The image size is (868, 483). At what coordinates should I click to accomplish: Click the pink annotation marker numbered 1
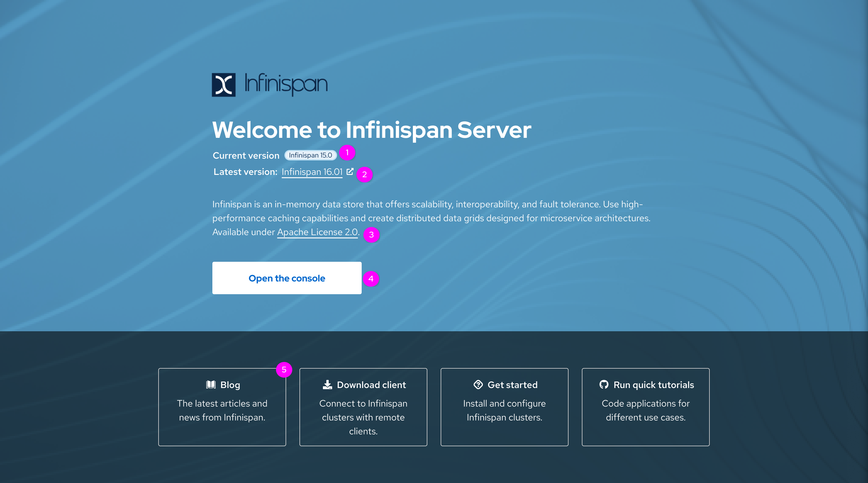click(347, 153)
